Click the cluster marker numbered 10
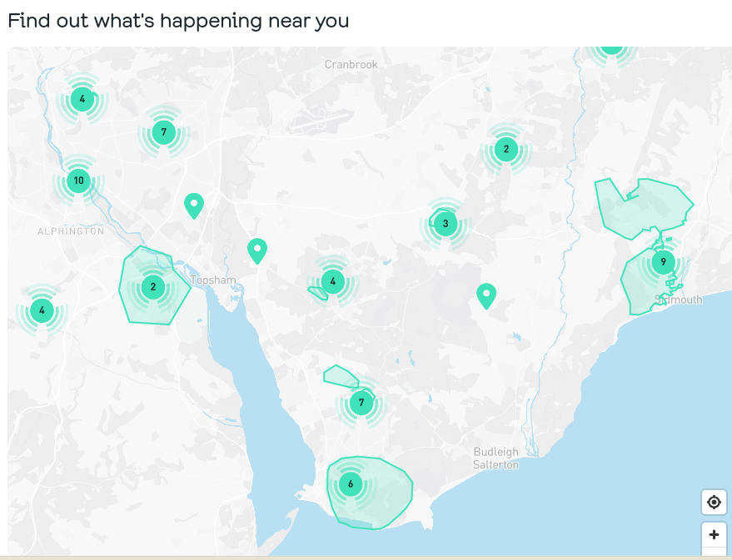Image resolution: width=732 pixels, height=560 pixels. [x=78, y=181]
